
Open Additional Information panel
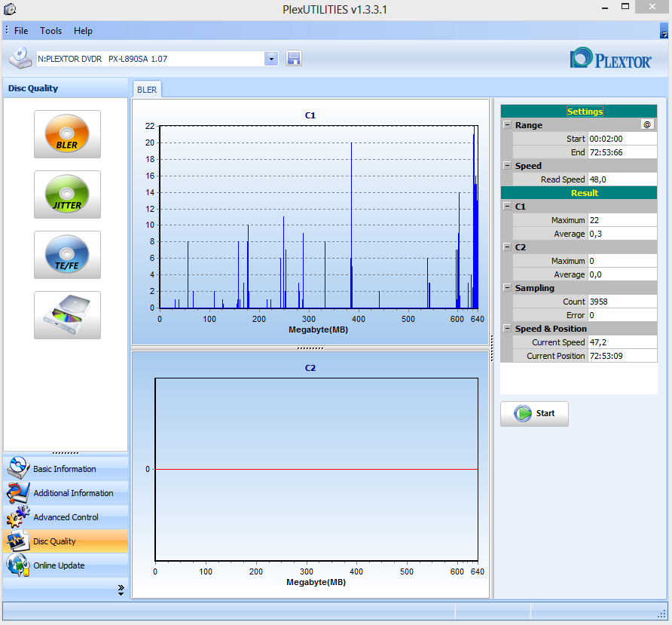[x=66, y=493]
